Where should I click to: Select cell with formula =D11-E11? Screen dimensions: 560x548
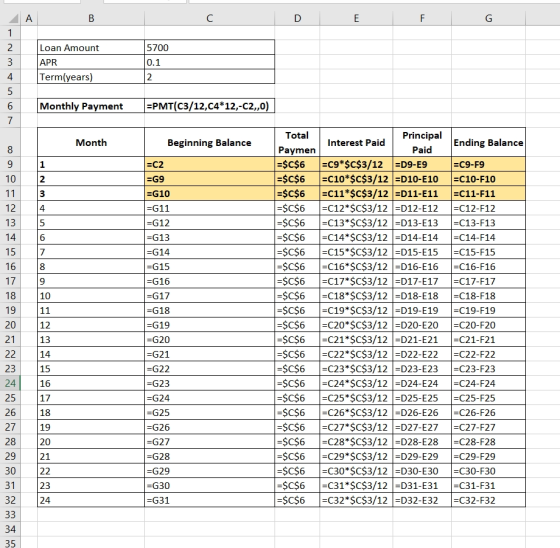point(422,194)
